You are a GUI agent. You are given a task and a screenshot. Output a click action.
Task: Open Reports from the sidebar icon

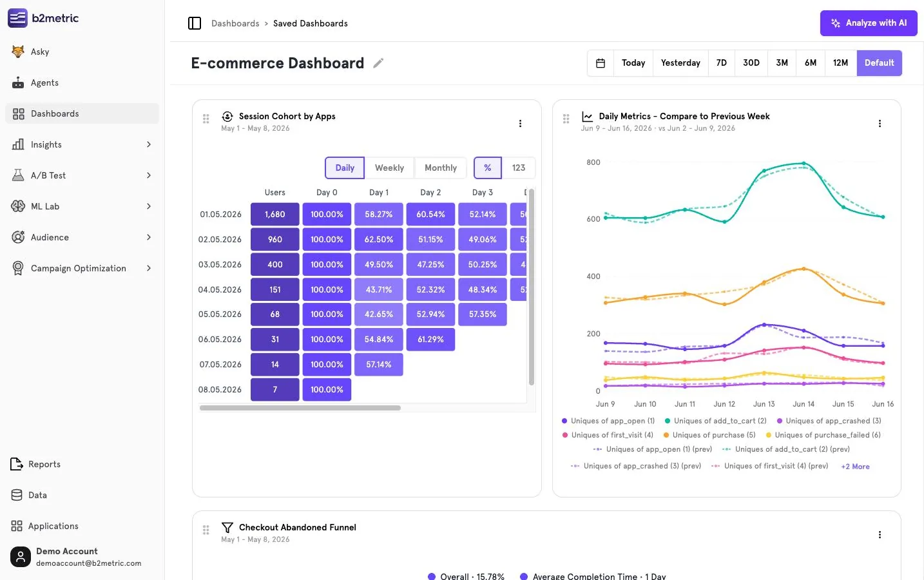click(17, 464)
